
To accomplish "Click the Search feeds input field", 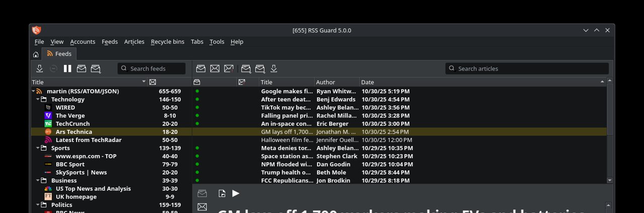I will pos(151,68).
